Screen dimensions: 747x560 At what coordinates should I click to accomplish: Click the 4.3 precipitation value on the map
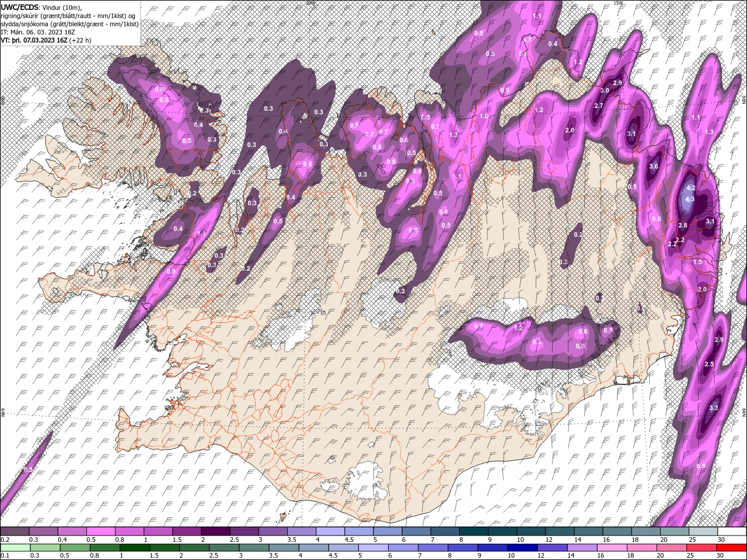pos(690,199)
